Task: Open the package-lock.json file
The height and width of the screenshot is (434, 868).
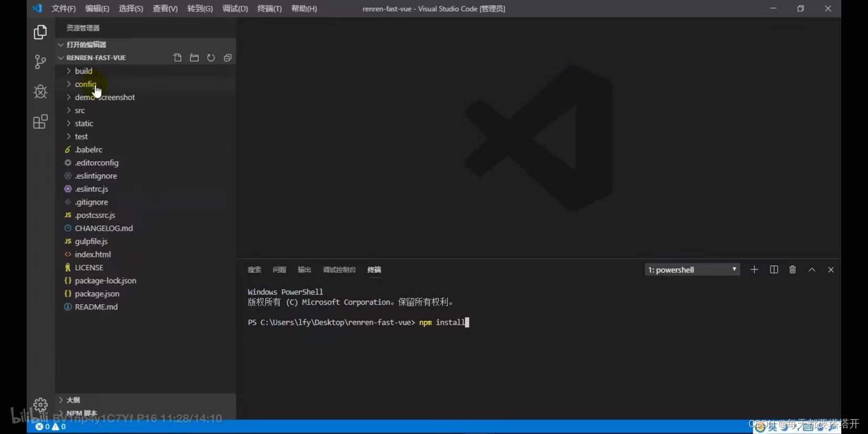Action: (146, 280)
